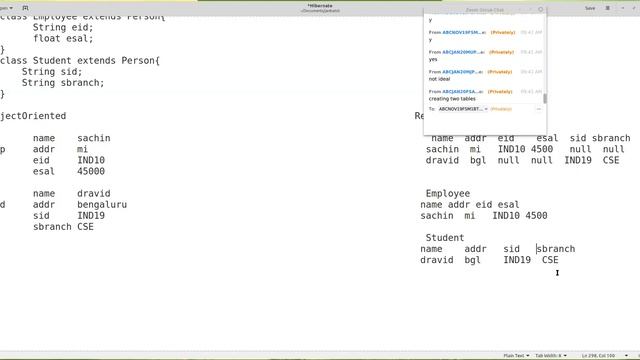
Task: Click 'sbranch' in the Student table header
Action: point(556,249)
